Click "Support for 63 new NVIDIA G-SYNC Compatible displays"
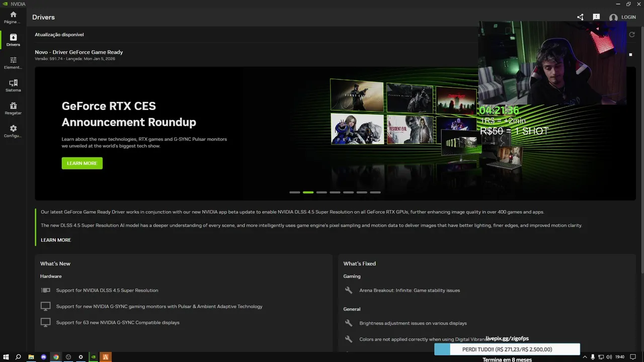 [118, 322]
